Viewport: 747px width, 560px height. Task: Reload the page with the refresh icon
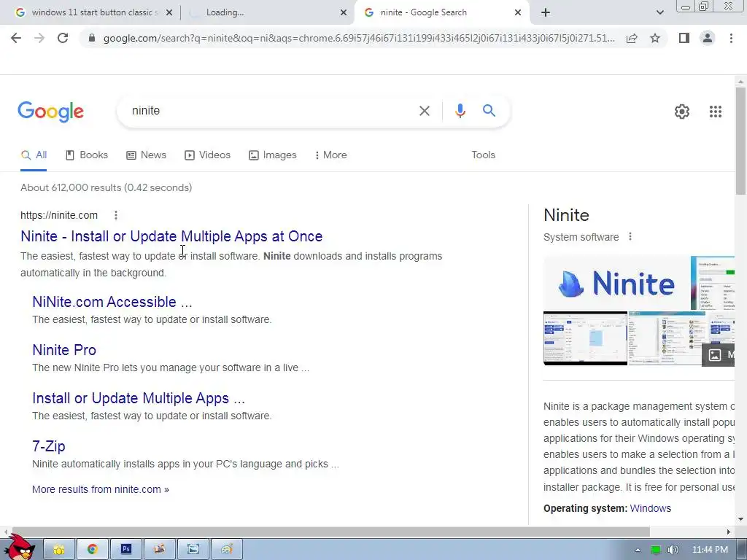pyautogui.click(x=63, y=38)
